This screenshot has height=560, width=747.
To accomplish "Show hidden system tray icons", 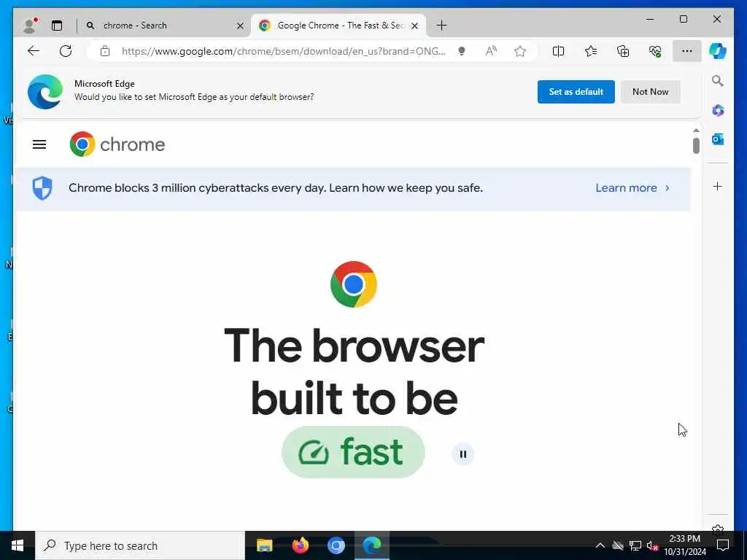I will (x=600, y=545).
